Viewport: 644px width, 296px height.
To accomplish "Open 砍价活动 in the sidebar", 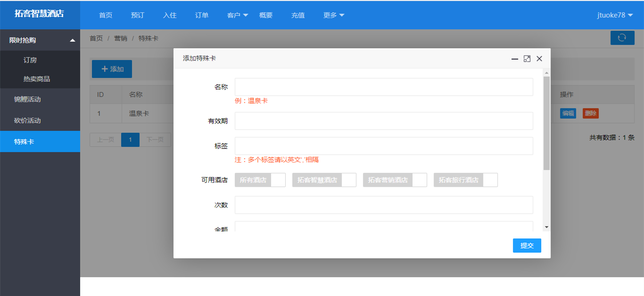I will pyautogui.click(x=40, y=120).
